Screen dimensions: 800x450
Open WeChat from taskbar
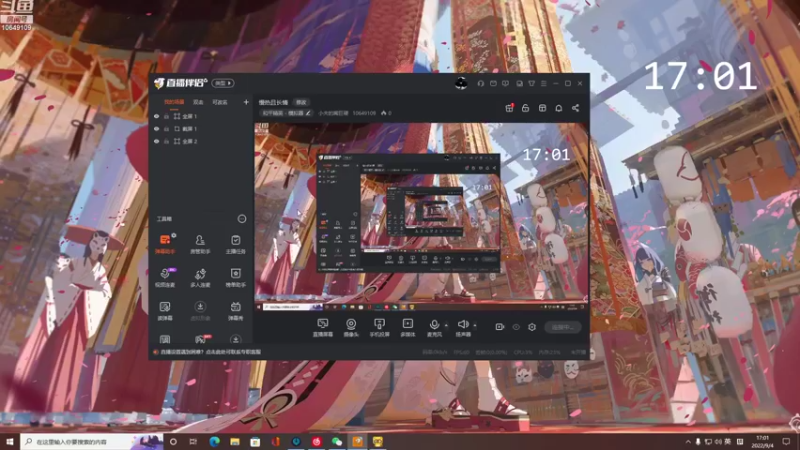pyautogui.click(x=337, y=442)
